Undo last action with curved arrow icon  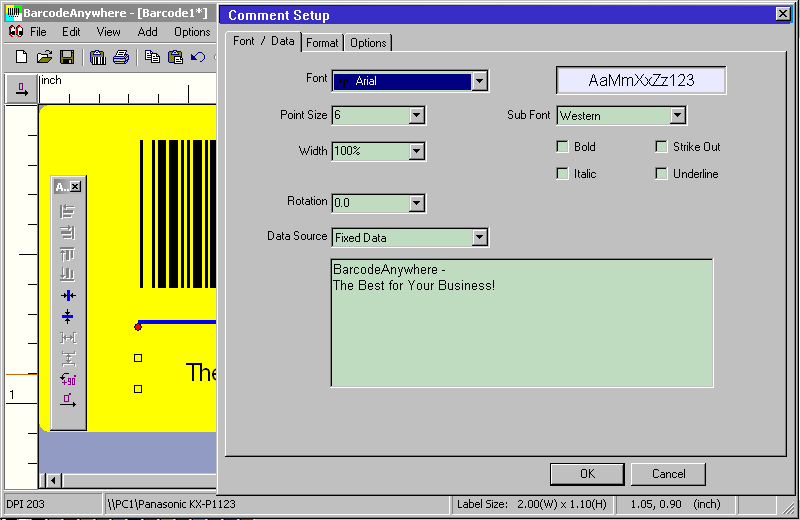click(198, 57)
